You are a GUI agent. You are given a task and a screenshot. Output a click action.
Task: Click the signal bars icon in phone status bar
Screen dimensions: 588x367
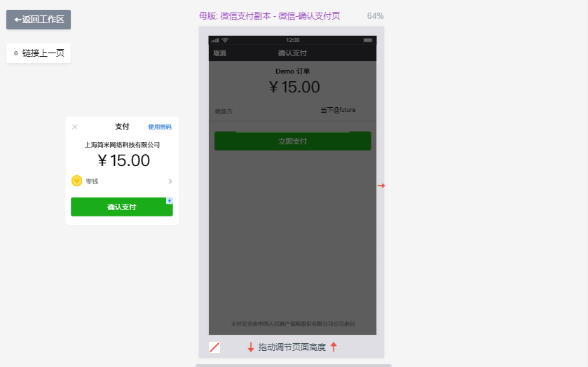pos(215,40)
